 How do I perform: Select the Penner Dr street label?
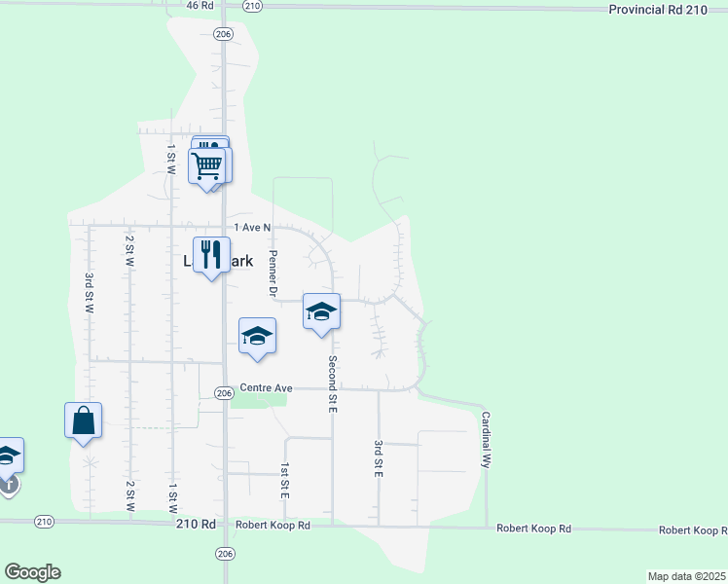273,274
